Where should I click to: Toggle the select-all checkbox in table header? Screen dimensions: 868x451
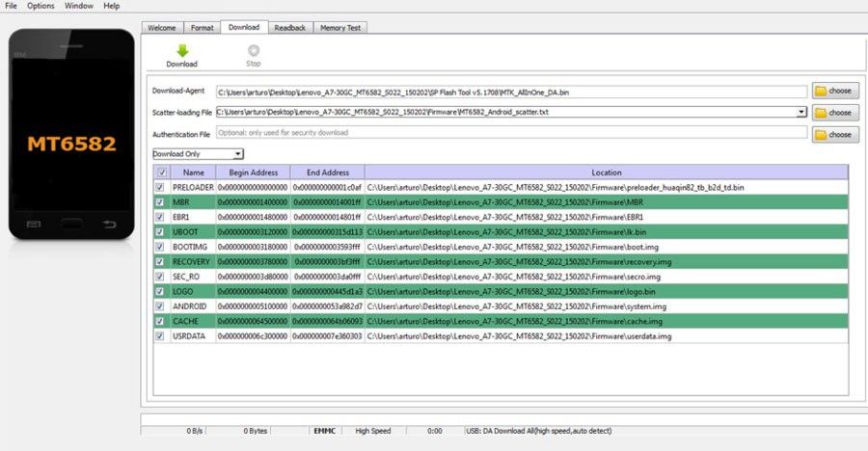(x=162, y=172)
